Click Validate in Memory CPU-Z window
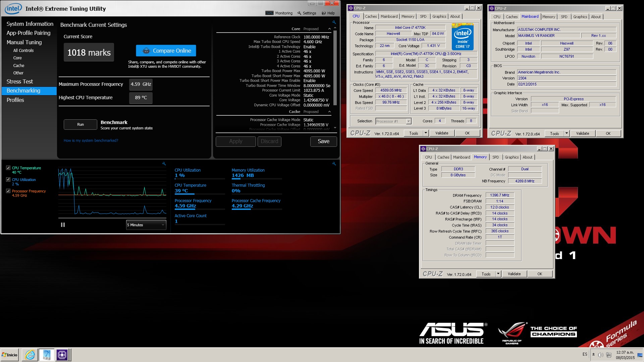Screen dimensions: 644x362 pos(514,274)
